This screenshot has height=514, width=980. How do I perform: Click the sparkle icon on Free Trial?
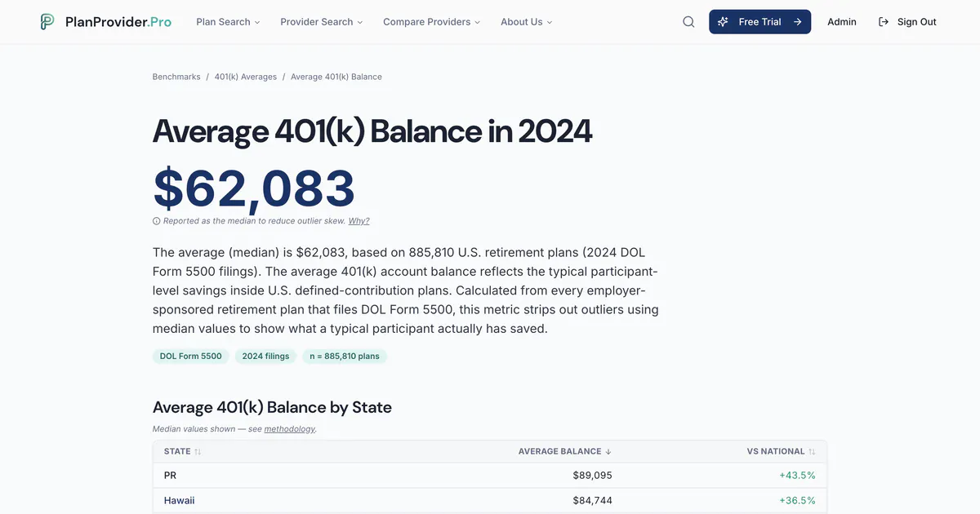tap(723, 22)
